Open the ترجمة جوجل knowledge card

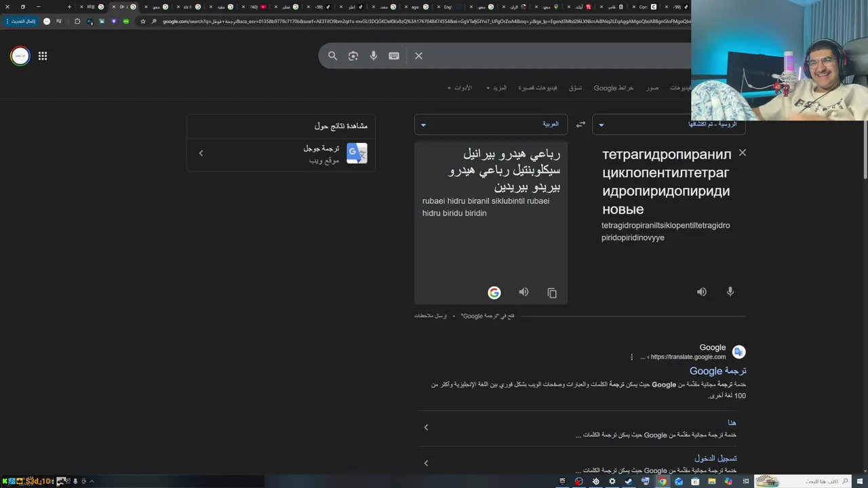281,153
